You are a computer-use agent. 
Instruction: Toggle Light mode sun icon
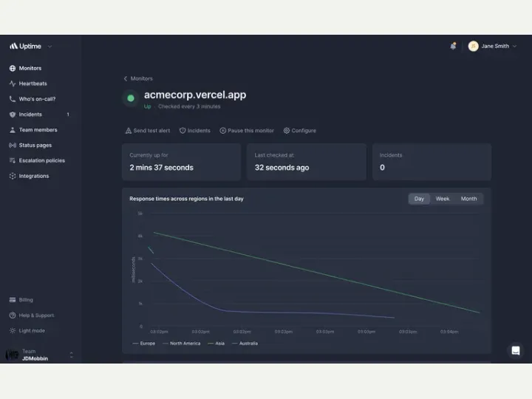point(13,331)
